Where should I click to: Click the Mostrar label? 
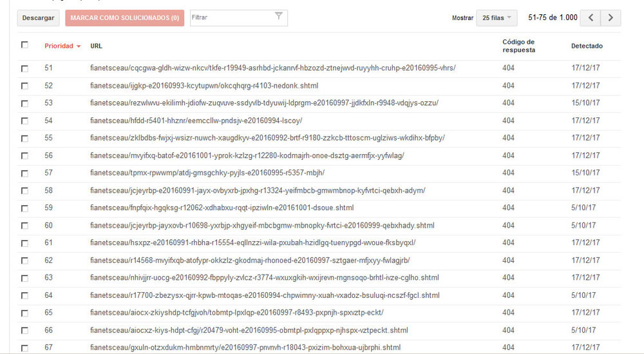[462, 18]
